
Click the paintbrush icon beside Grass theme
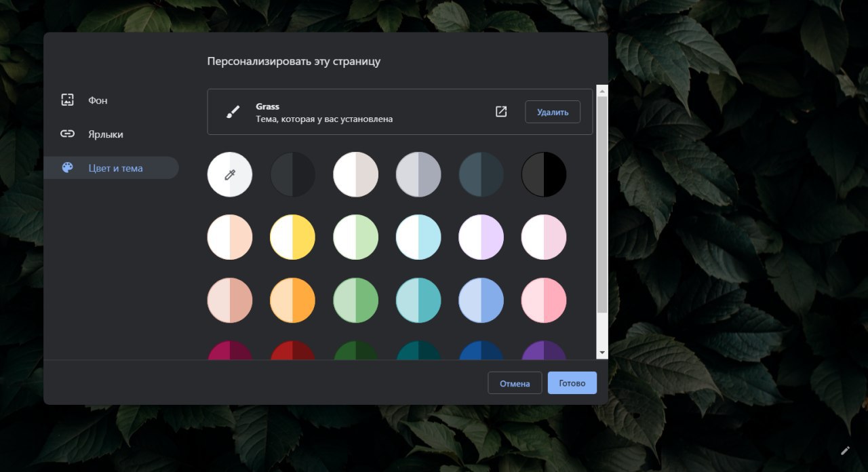tap(233, 112)
